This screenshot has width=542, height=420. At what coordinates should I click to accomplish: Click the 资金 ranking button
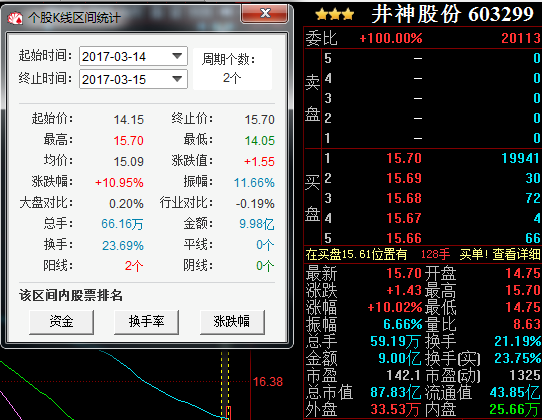point(62,322)
